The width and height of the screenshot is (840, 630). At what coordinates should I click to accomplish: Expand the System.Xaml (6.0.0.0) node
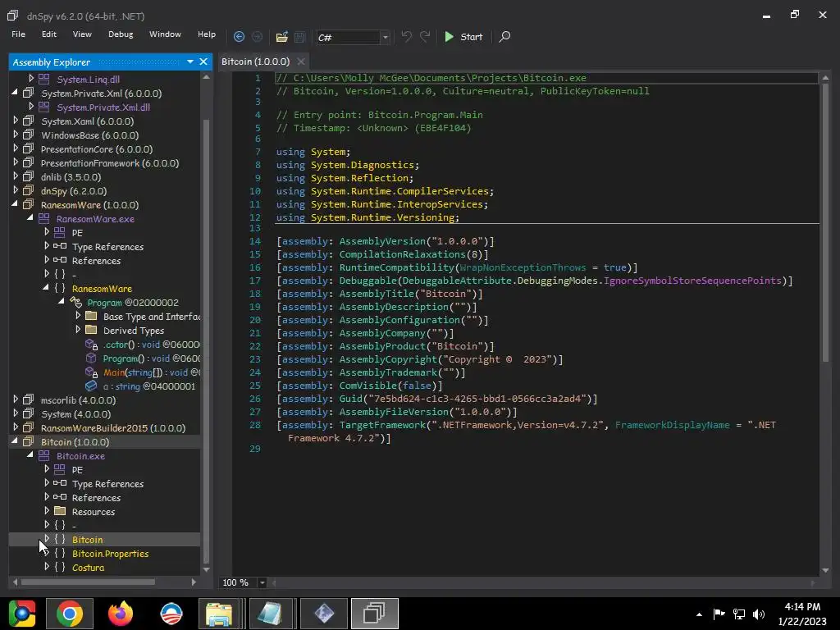coord(16,121)
